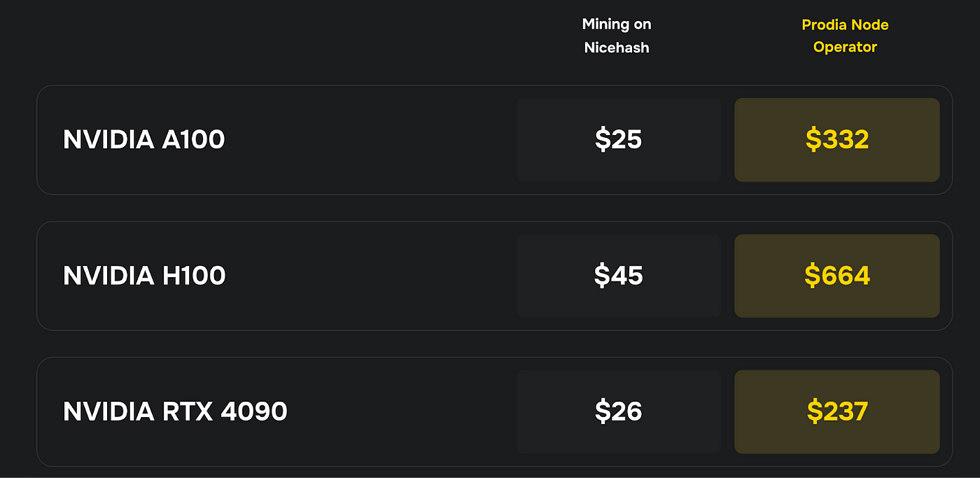Viewport: 980px width, 478px height.
Task: Click the RTX 4090 row card between name and $26
Action: (402, 412)
